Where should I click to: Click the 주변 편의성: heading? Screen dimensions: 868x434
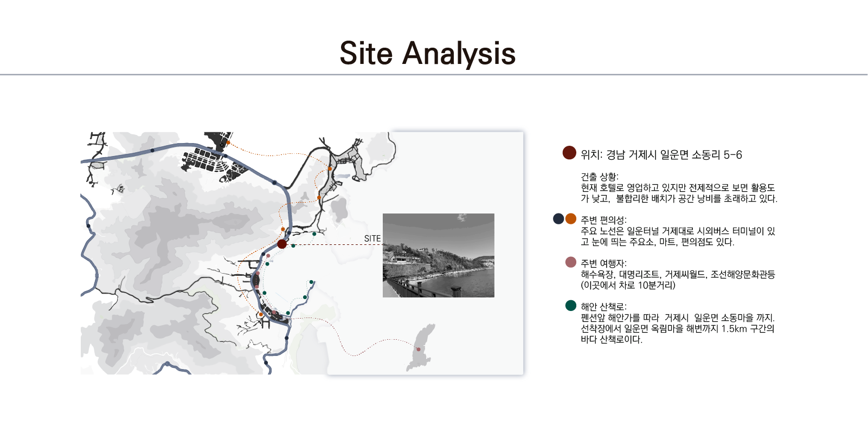click(604, 220)
